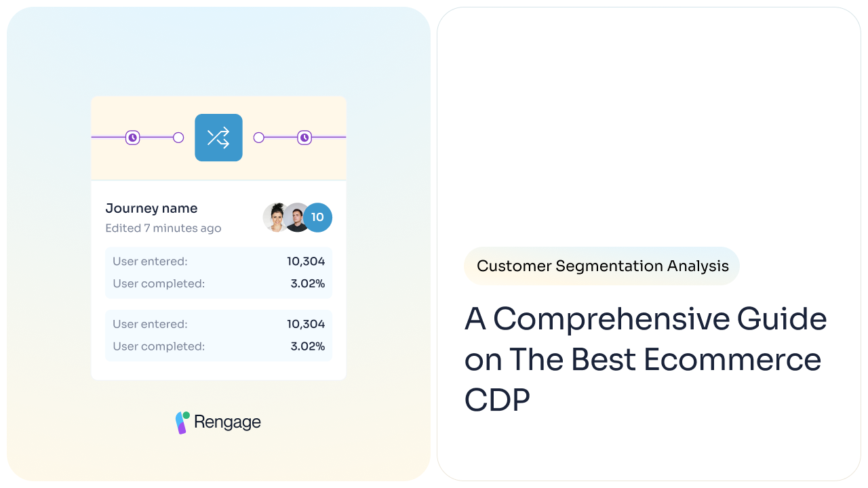
Task: Click the Customer Segmentation Analysis tag
Action: click(x=602, y=266)
